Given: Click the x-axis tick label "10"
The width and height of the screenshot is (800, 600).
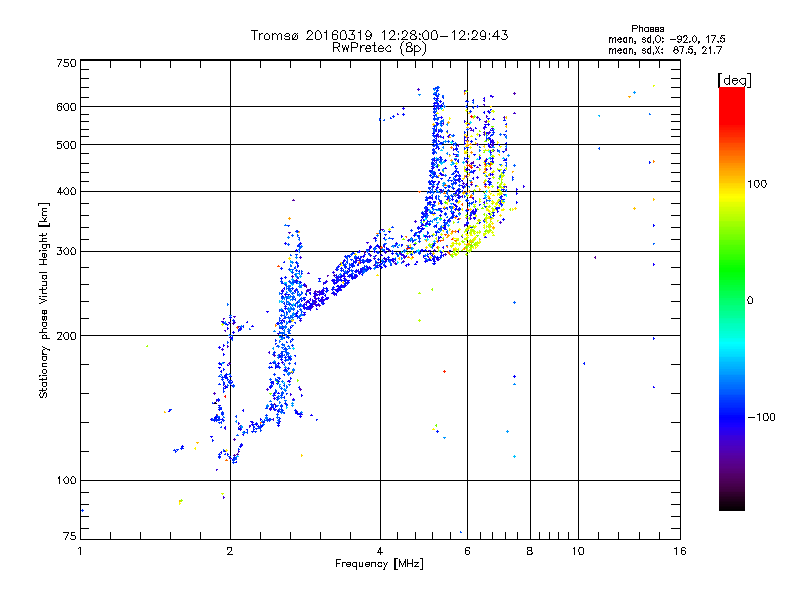Looking at the screenshot, I should coord(578,551).
